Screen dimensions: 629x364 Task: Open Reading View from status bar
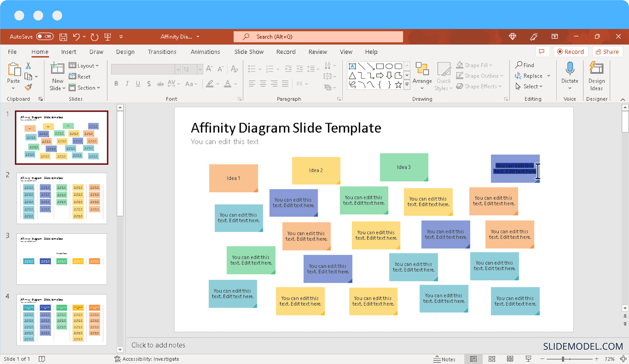pyautogui.click(x=510, y=359)
